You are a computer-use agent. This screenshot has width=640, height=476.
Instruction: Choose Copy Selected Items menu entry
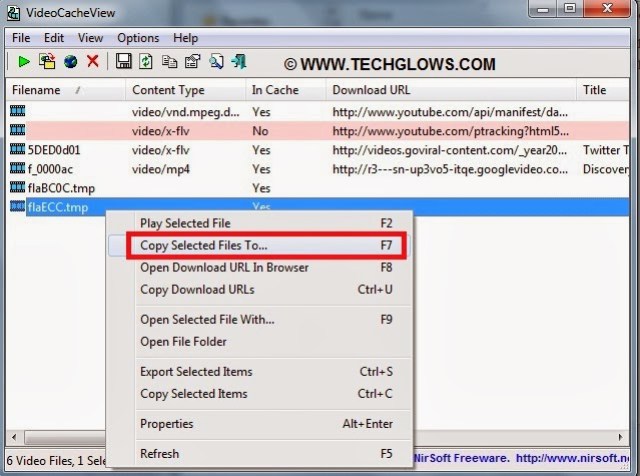[261, 394]
